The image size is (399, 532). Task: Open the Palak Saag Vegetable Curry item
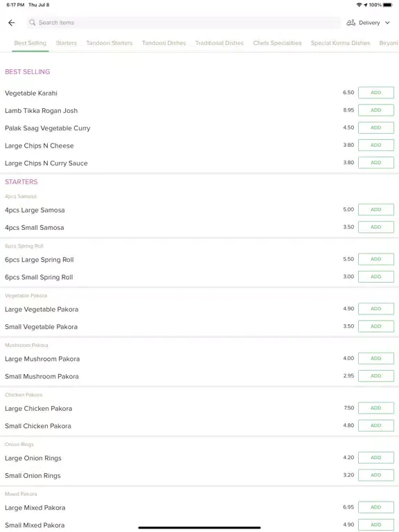pos(48,128)
